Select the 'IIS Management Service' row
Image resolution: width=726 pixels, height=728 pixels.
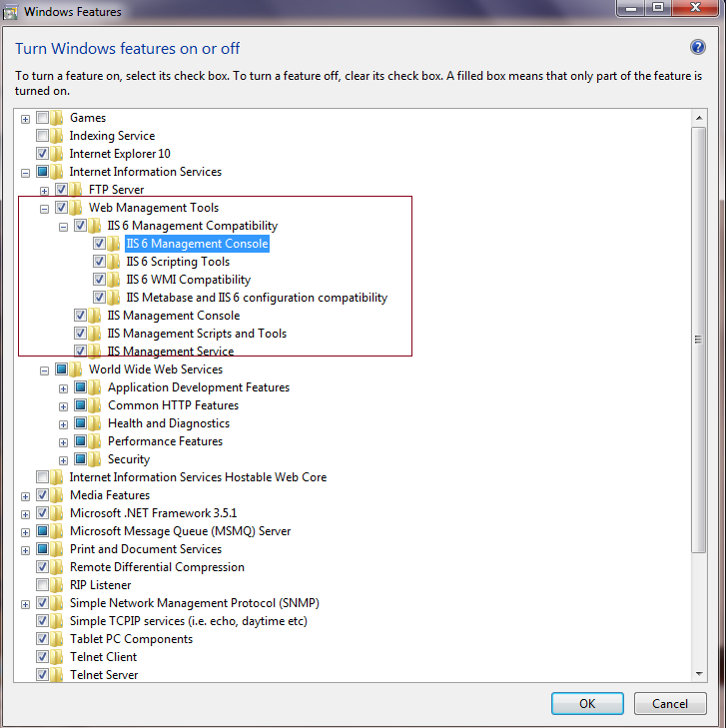click(x=171, y=352)
